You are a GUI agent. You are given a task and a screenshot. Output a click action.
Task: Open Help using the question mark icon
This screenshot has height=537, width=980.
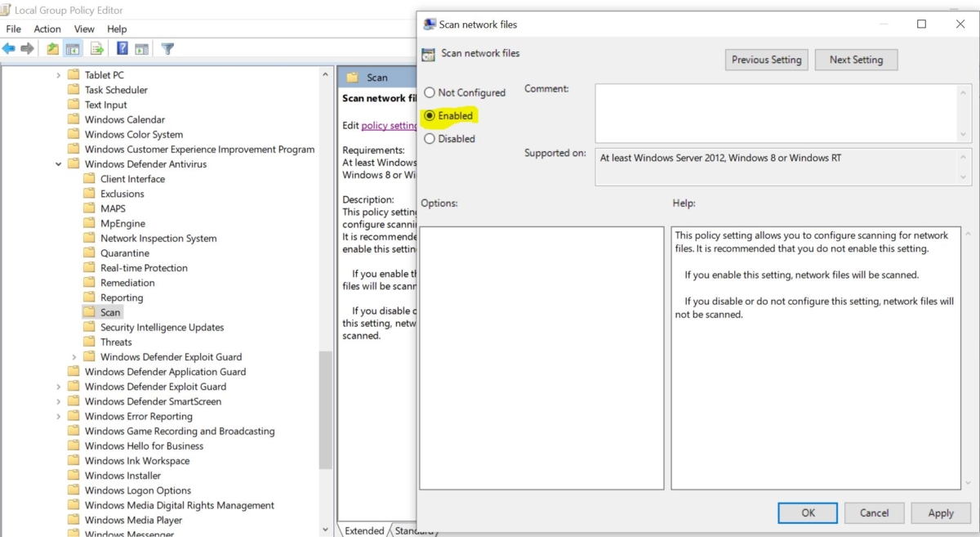click(x=120, y=48)
